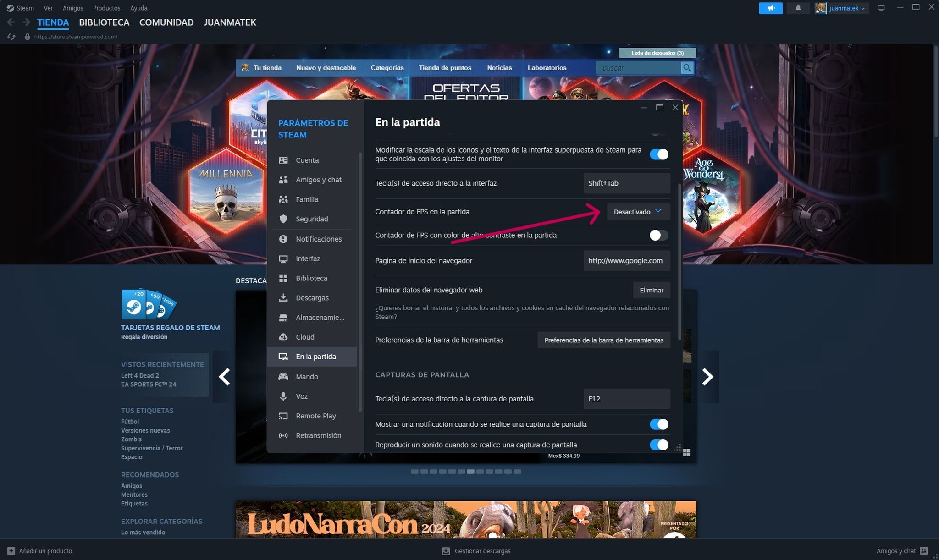
Task: Click the browser homepage URL field
Action: (626, 260)
